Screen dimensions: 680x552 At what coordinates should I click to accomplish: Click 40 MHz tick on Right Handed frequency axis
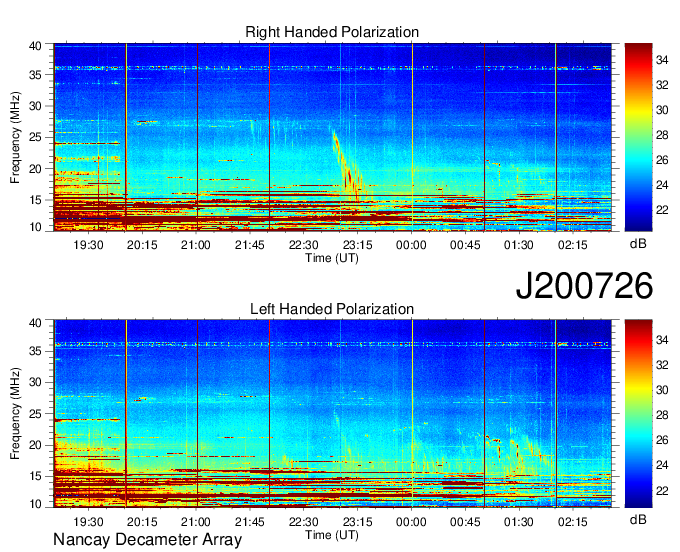click(35, 46)
